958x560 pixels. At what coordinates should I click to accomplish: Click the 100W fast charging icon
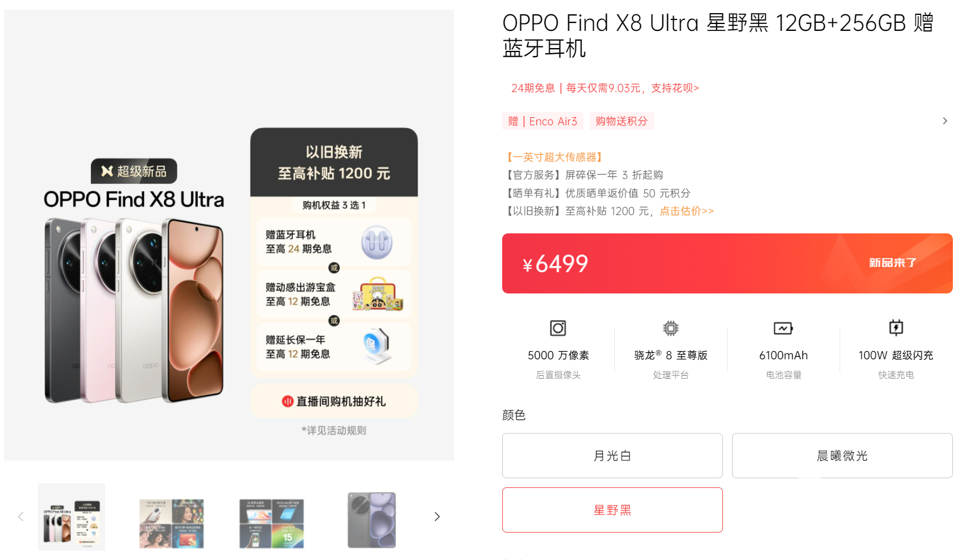pyautogui.click(x=896, y=328)
